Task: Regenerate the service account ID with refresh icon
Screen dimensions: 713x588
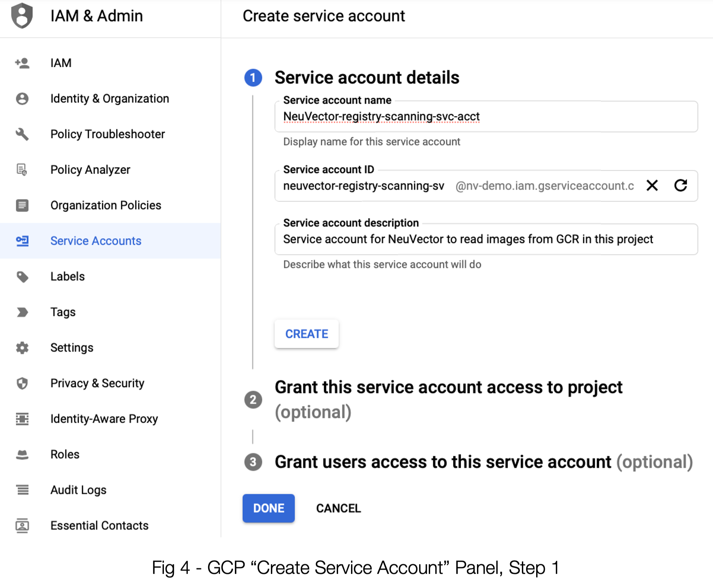Action: [681, 185]
